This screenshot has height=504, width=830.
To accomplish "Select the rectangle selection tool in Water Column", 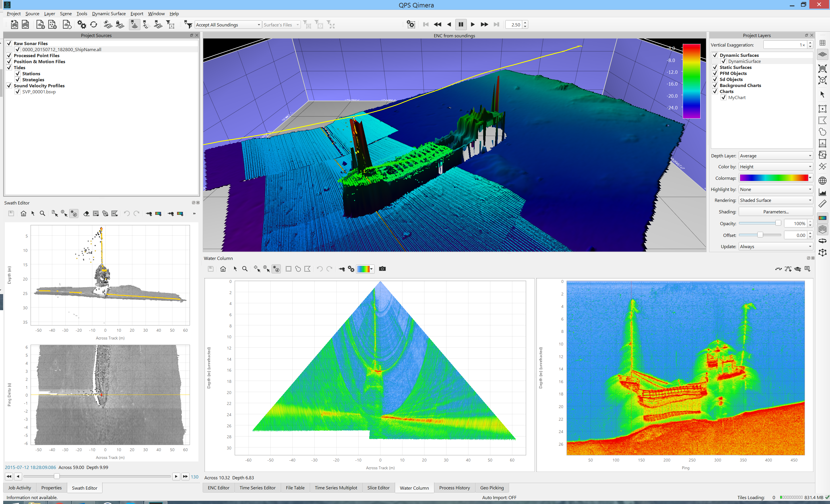I will (x=288, y=269).
